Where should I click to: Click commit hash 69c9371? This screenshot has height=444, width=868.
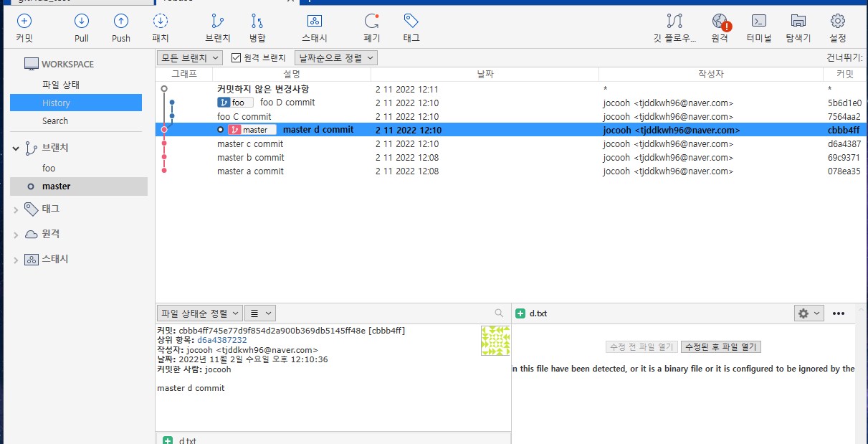[x=844, y=157]
